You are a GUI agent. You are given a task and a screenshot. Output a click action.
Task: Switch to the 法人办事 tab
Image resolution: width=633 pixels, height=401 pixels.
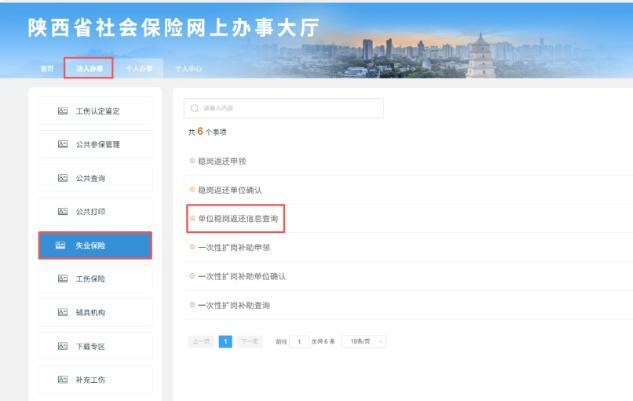click(x=88, y=68)
